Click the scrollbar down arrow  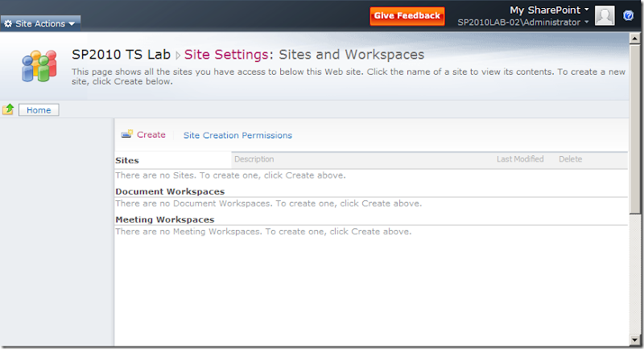(634, 340)
